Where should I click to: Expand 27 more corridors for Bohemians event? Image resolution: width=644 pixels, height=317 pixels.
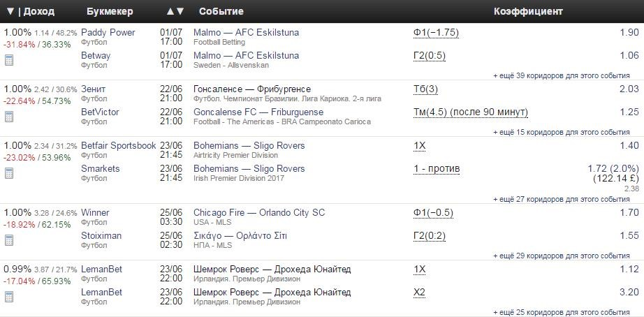click(562, 199)
